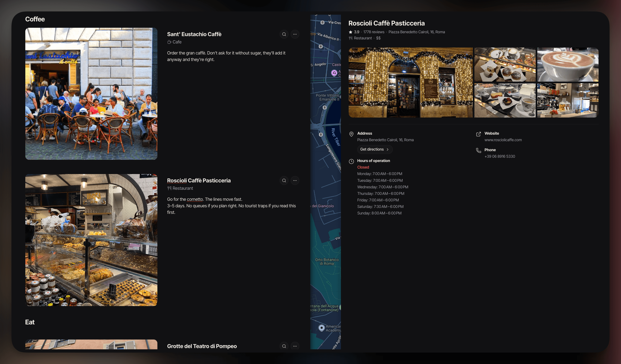Click the Get directions button
Viewport: 621px width, 364px height.
click(x=375, y=149)
